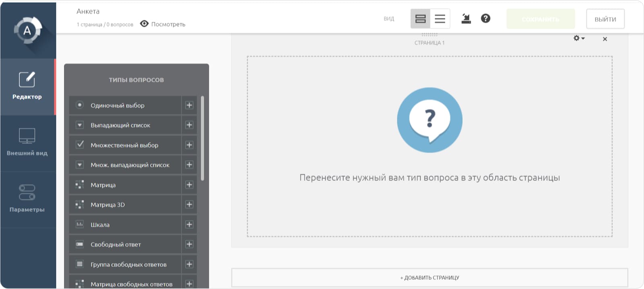Select the Выпадающий список label text

120,125
